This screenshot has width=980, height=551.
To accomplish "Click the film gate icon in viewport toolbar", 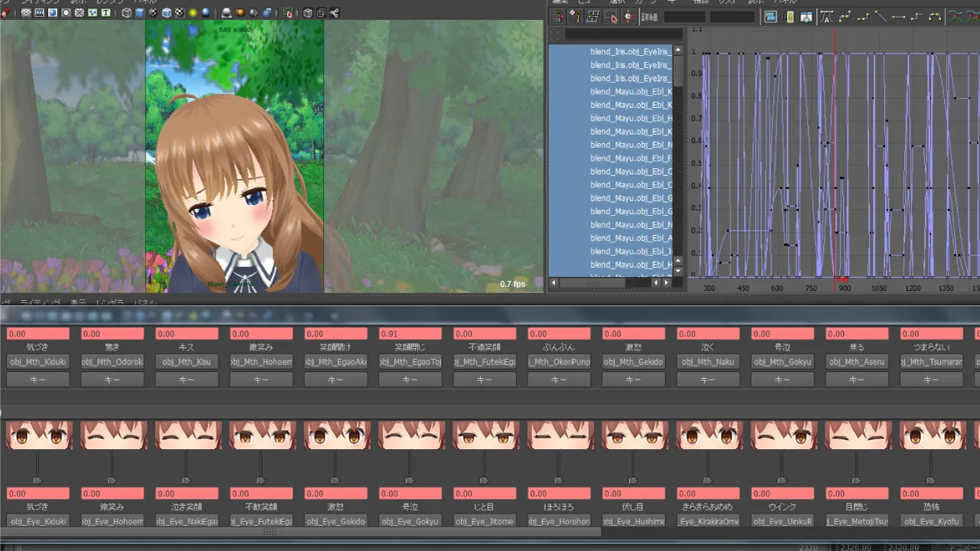I will (40, 13).
